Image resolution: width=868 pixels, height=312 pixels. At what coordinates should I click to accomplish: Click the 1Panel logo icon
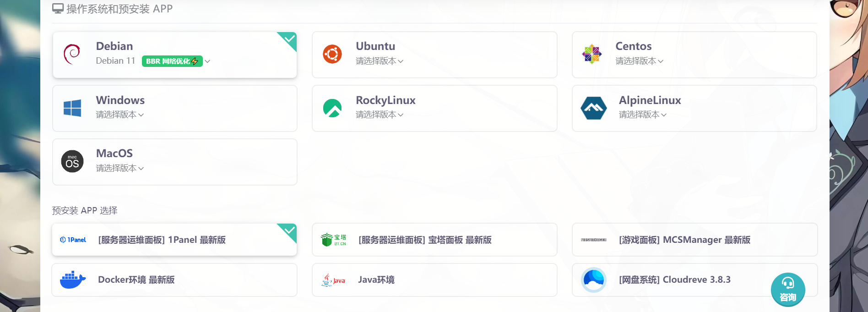[x=73, y=240]
